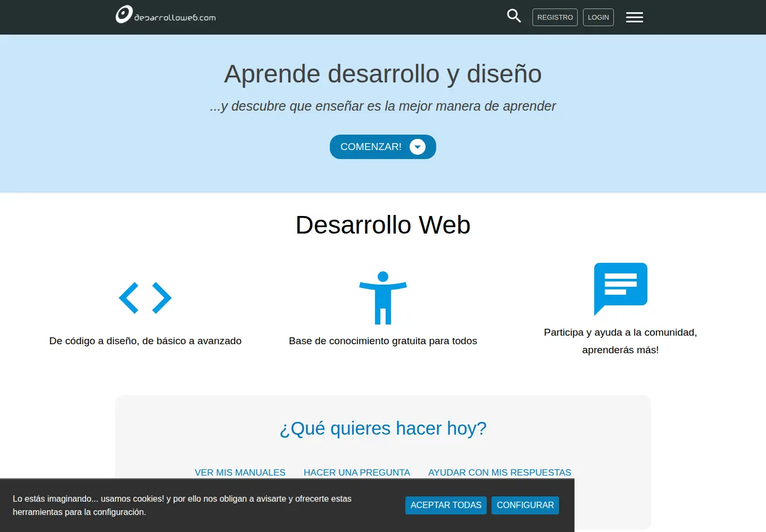
Task: Open the desarrolloweb.com logo home link
Action: (165, 15)
